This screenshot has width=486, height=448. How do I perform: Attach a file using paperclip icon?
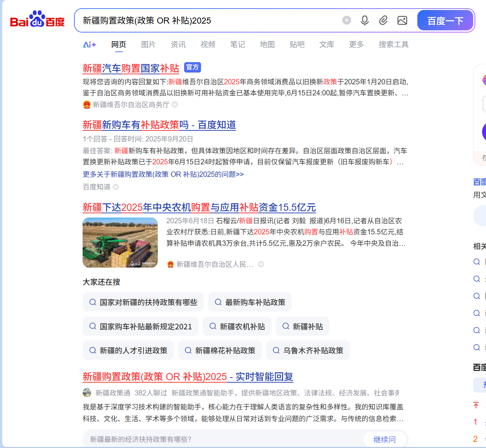383,20
